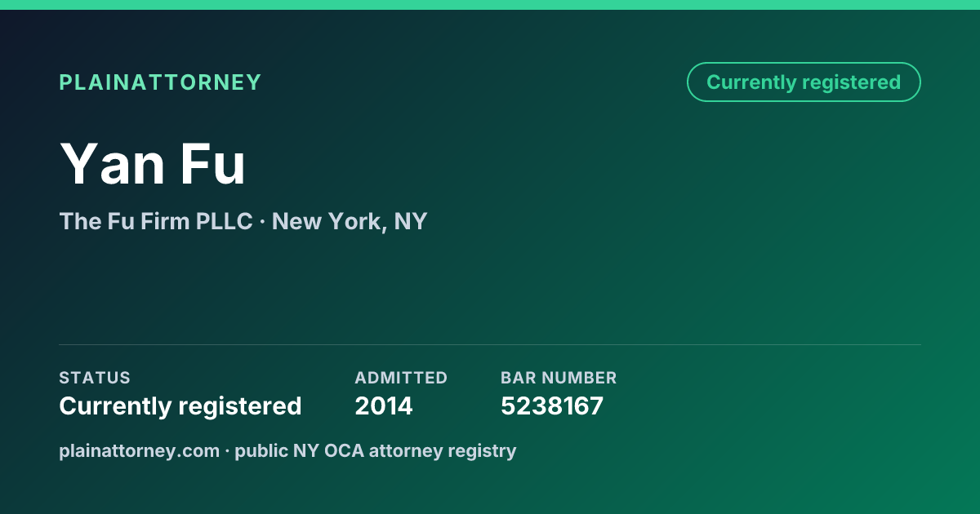The height and width of the screenshot is (514, 980).
Task: Click the horizontal divider line above STATUS
Action: 490,344
